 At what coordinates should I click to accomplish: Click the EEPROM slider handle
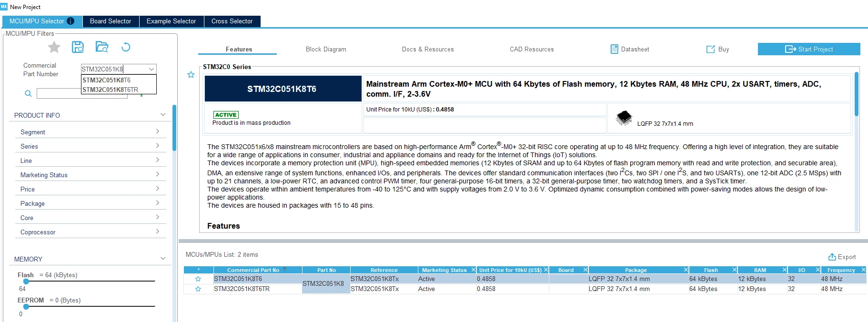click(x=26, y=307)
